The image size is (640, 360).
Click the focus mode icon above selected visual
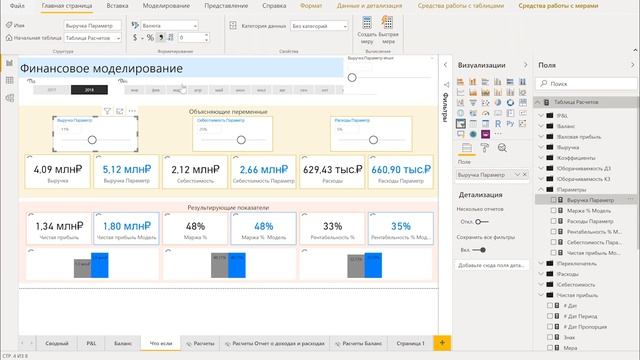[120, 111]
